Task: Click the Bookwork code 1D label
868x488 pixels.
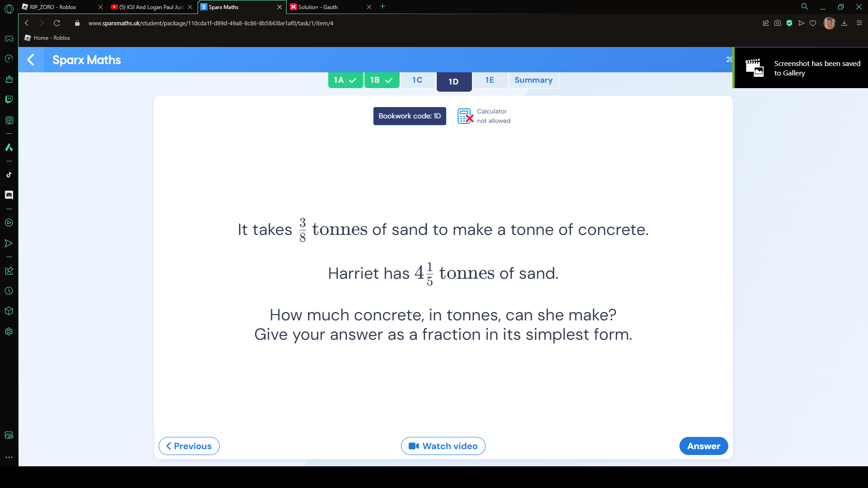Action: (x=410, y=116)
